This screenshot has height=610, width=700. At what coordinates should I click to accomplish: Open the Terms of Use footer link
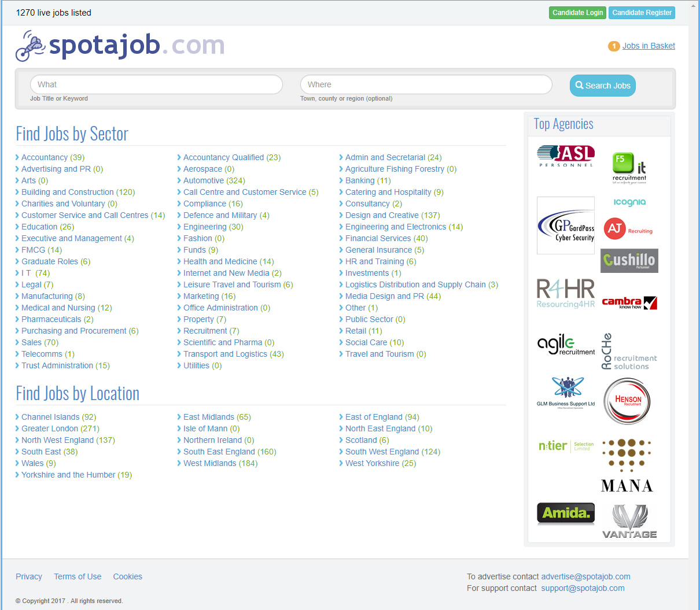(x=78, y=576)
